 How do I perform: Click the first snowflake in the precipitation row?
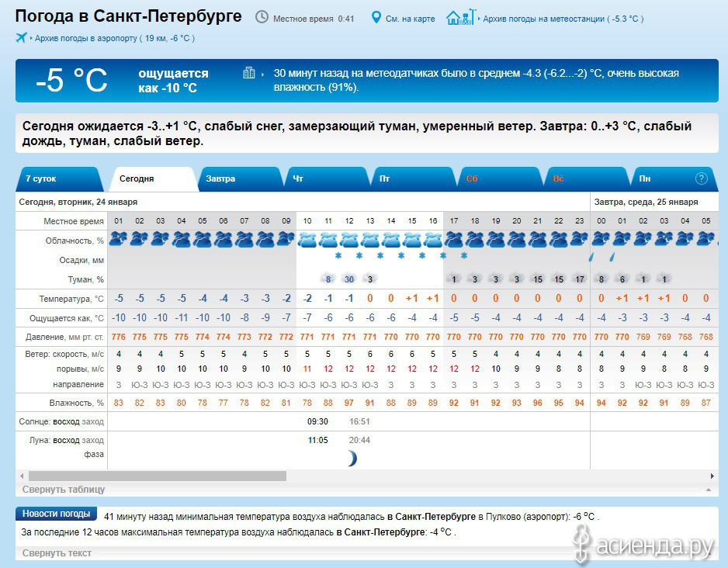(338, 256)
